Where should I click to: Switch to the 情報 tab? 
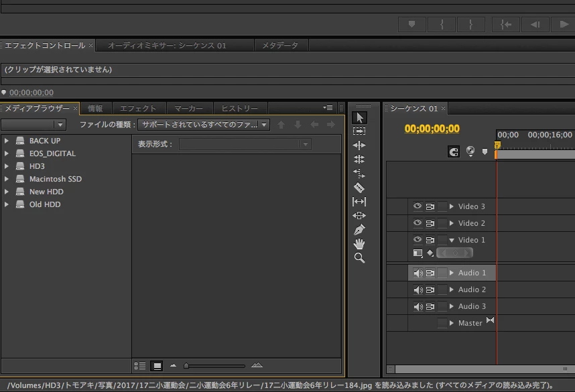click(95, 109)
